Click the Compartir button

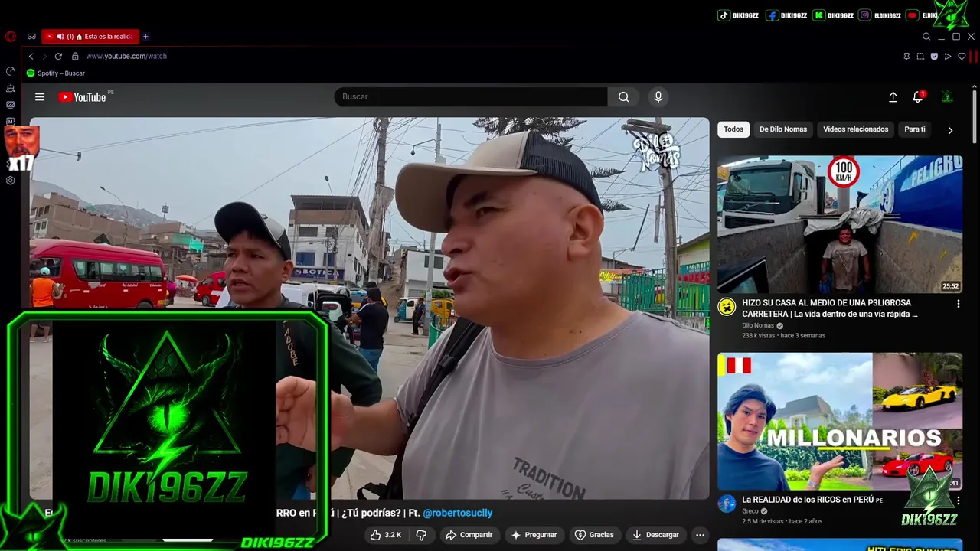469,535
